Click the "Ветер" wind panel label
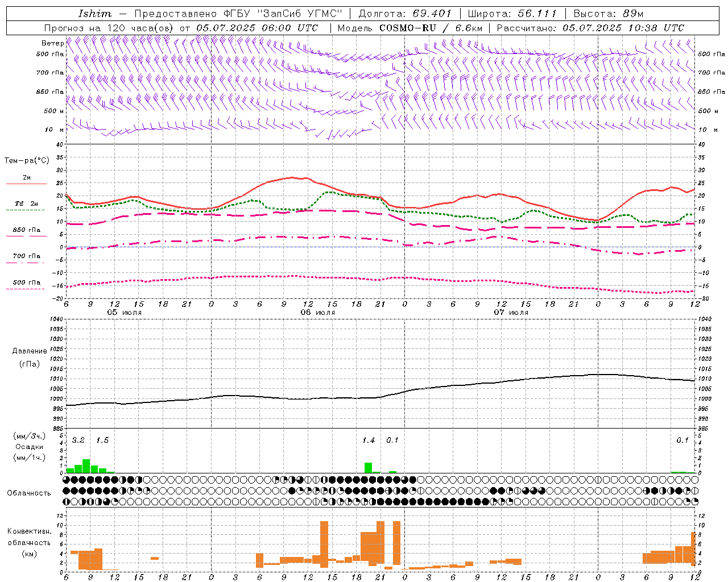The height and width of the screenshot is (582, 728). tap(53, 43)
